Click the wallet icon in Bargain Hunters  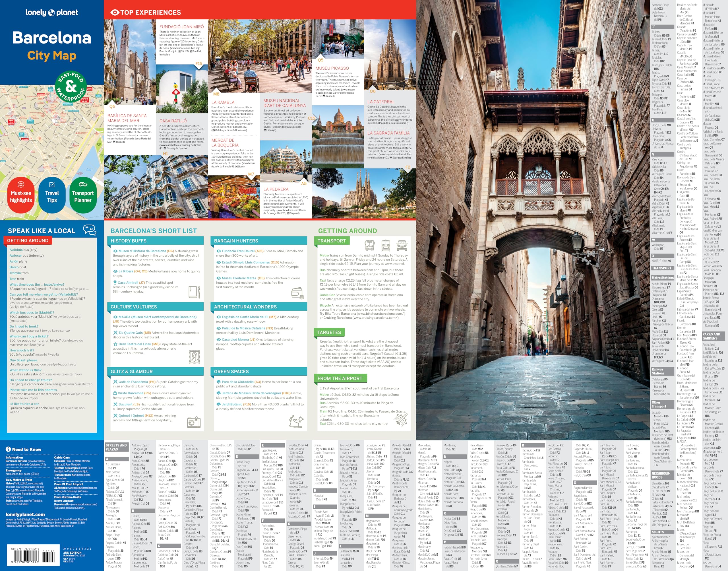[x=297, y=293]
